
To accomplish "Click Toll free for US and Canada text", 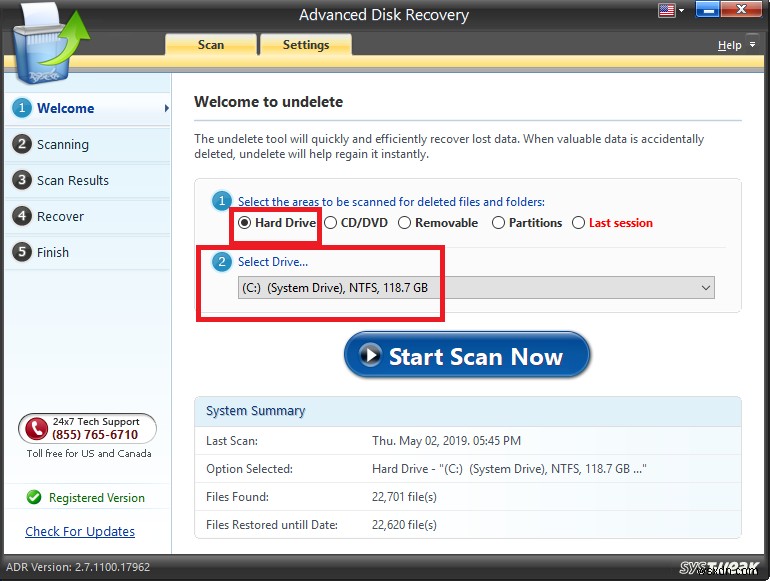I will [x=89, y=453].
